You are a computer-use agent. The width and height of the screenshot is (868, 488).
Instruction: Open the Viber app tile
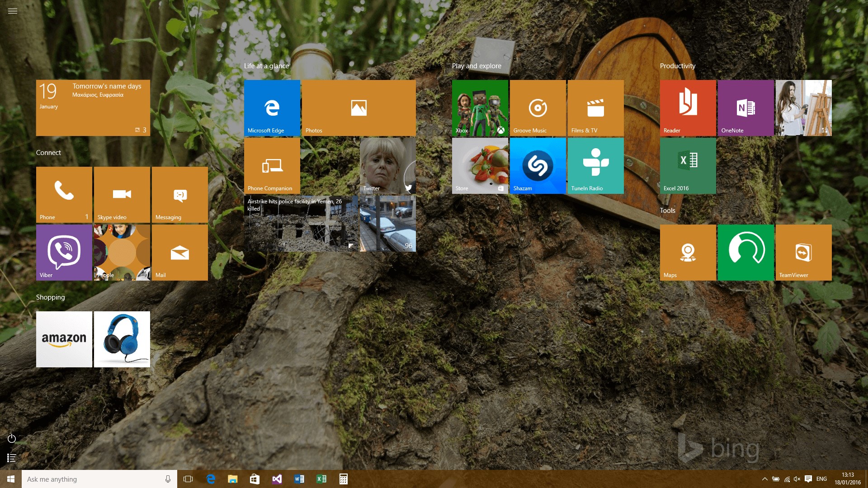point(64,253)
